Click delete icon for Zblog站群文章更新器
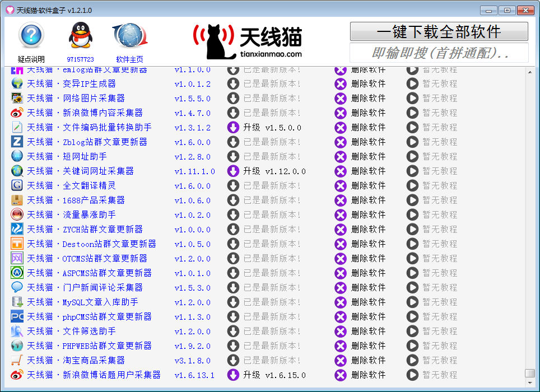Screen dimensions: 540x392 [340, 142]
